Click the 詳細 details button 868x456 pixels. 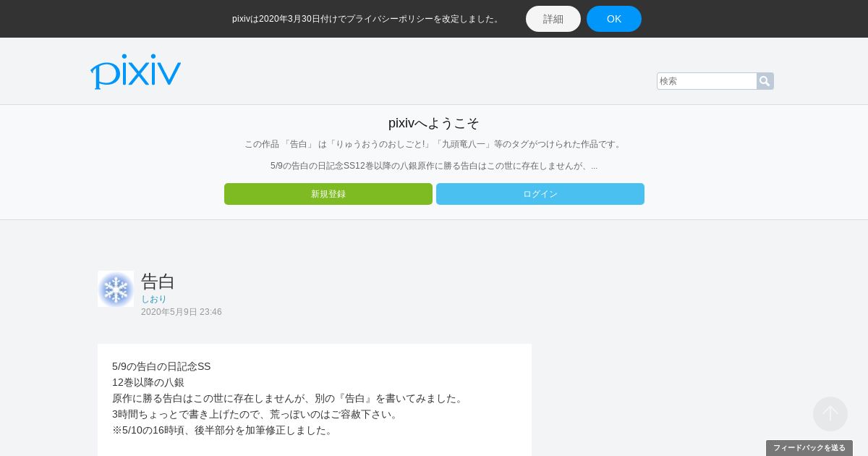click(x=553, y=19)
